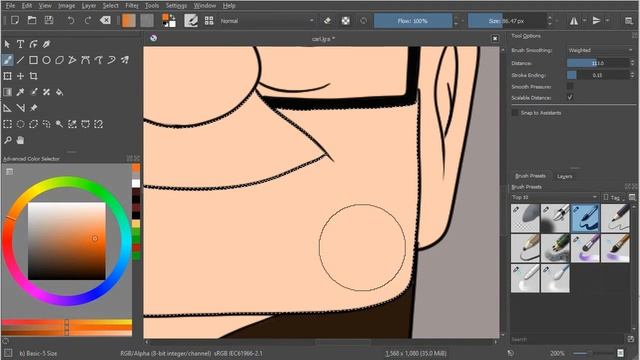Image resolution: width=640 pixels, height=360 pixels.
Task: Select the Rectangular Selection tool
Action: click(7, 124)
